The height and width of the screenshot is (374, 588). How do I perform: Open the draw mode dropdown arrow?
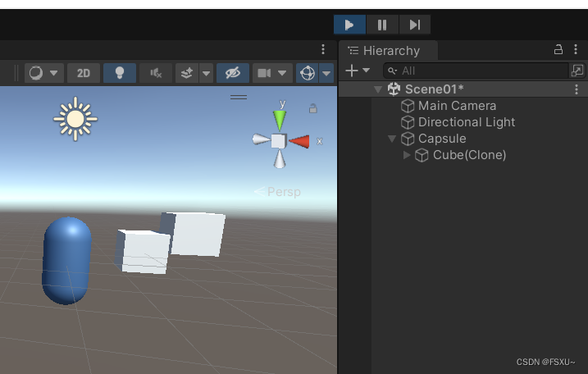pos(54,73)
